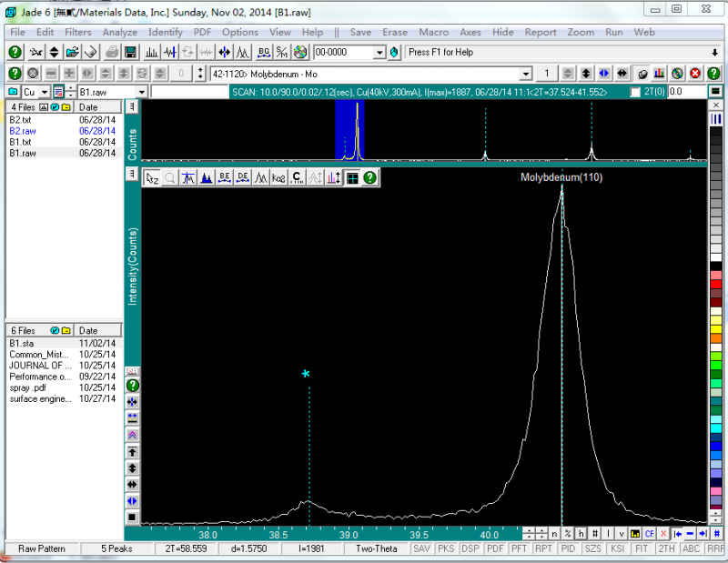Click the BG background removal icon
Viewport: 728px width, 563px height.
(264, 52)
